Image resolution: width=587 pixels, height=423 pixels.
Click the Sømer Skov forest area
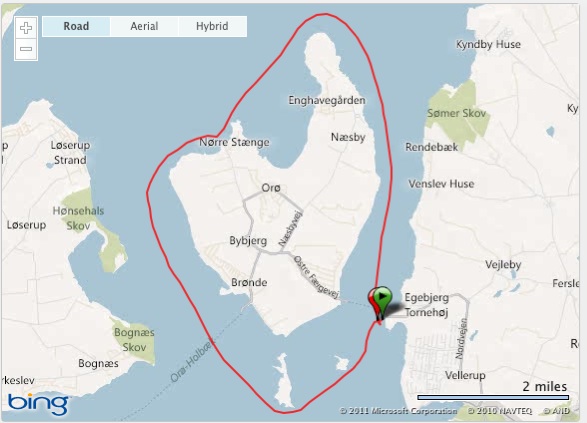tap(457, 113)
